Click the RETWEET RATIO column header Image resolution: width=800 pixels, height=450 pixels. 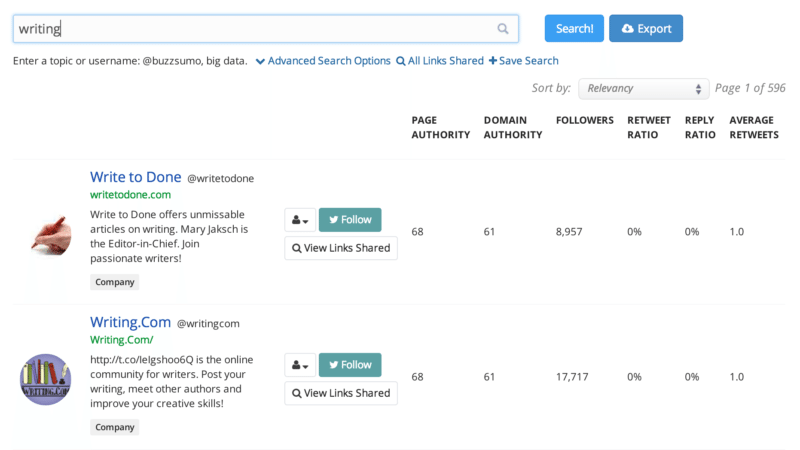pos(648,128)
